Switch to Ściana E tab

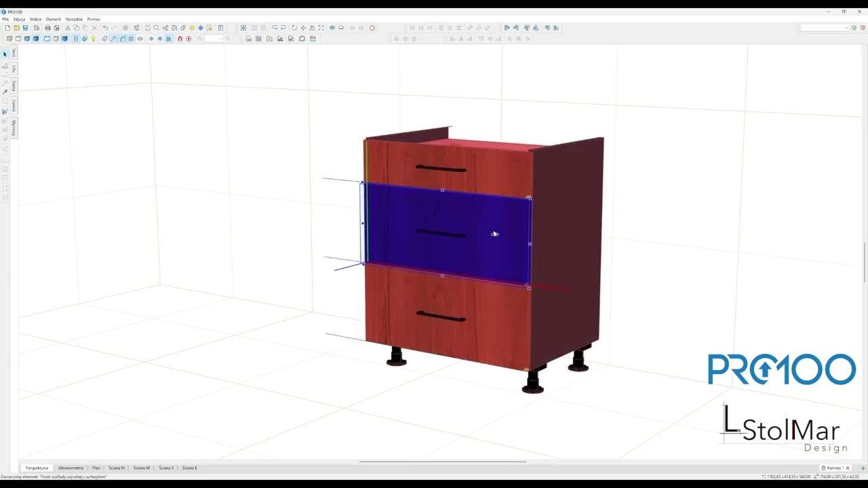(189, 468)
